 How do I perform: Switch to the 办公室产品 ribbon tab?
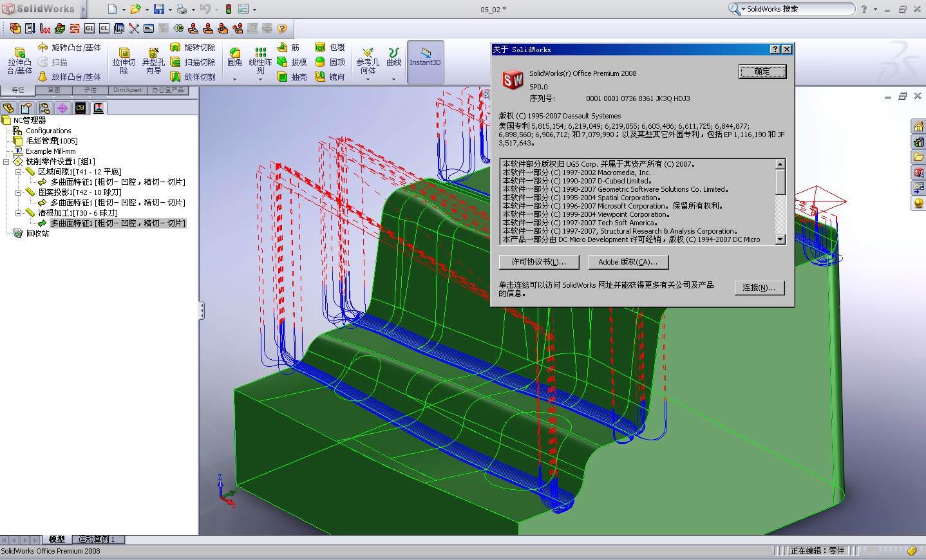tap(167, 90)
